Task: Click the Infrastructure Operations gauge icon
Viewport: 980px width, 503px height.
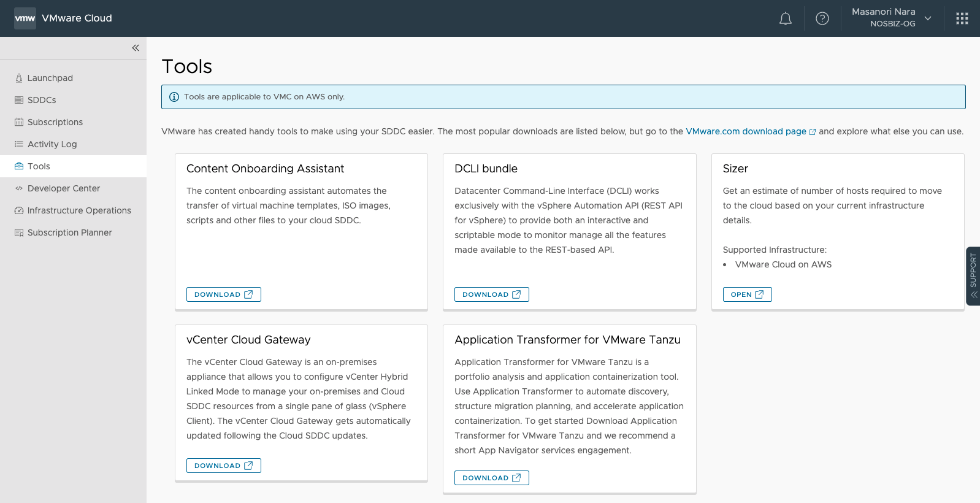Action: (x=19, y=210)
